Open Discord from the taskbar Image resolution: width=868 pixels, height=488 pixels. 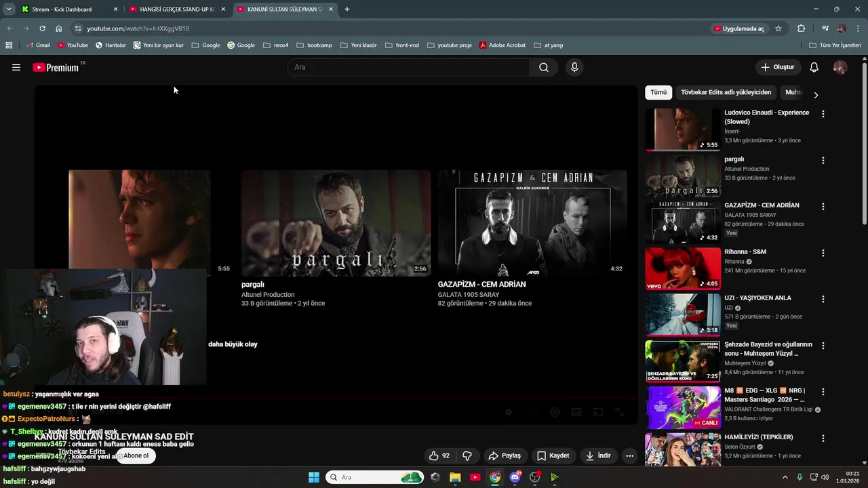515,477
